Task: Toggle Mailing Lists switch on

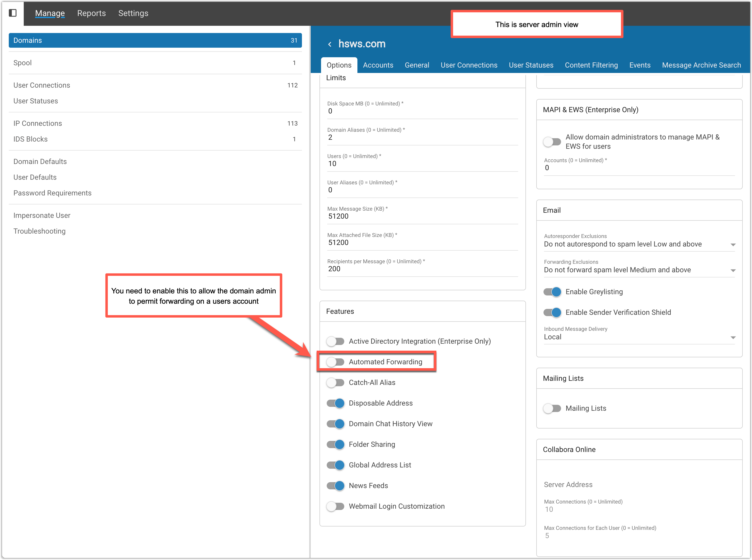Action: click(x=552, y=408)
